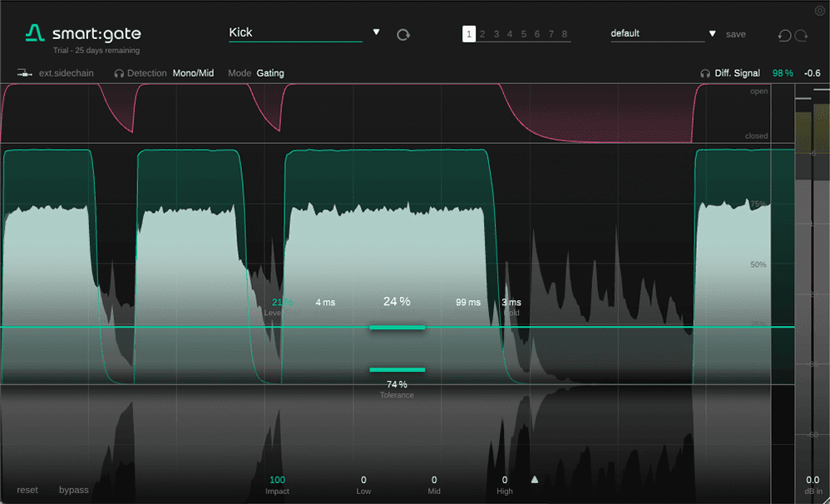Click the -0.6 gain reduction readout
The image size is (830, 504).
812,73
